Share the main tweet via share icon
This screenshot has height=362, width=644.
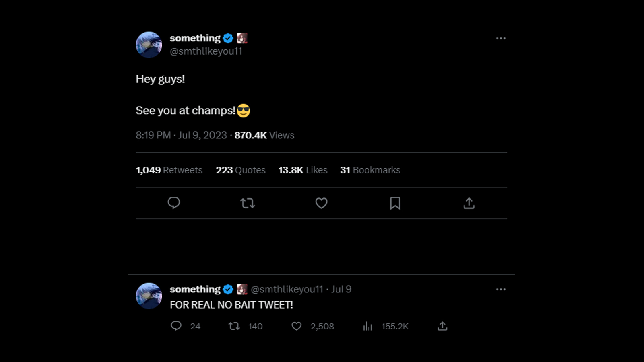tap(469, 203)
